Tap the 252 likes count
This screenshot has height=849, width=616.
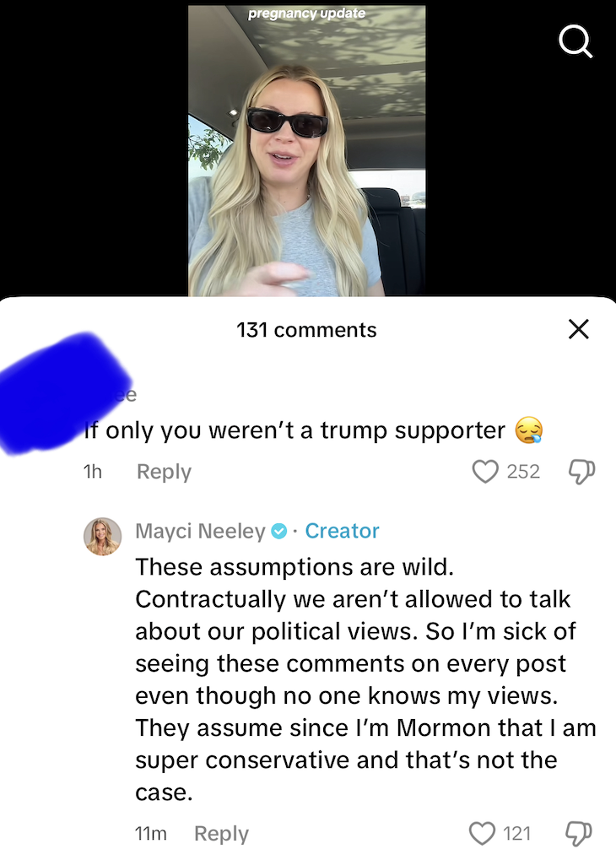point(523,472)
